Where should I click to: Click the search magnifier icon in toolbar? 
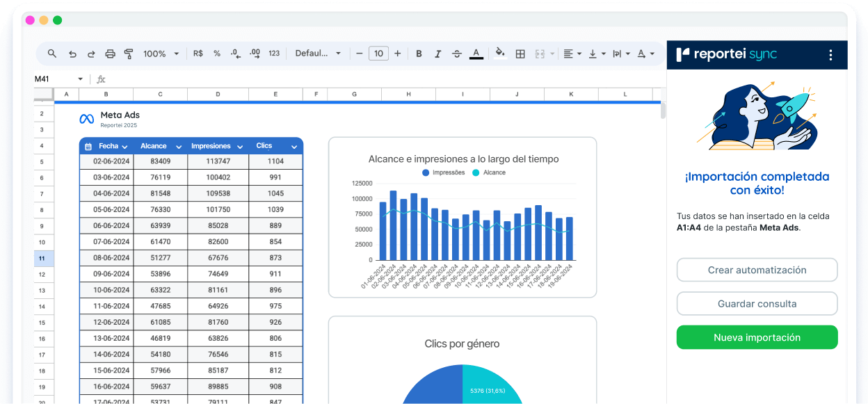coord(52,54)
